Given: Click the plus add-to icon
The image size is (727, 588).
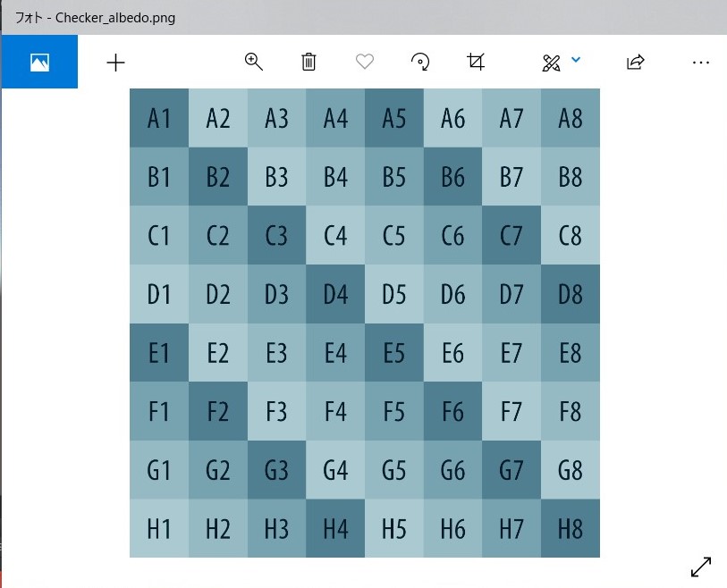Looking at the screenshot, I should 115,63.
